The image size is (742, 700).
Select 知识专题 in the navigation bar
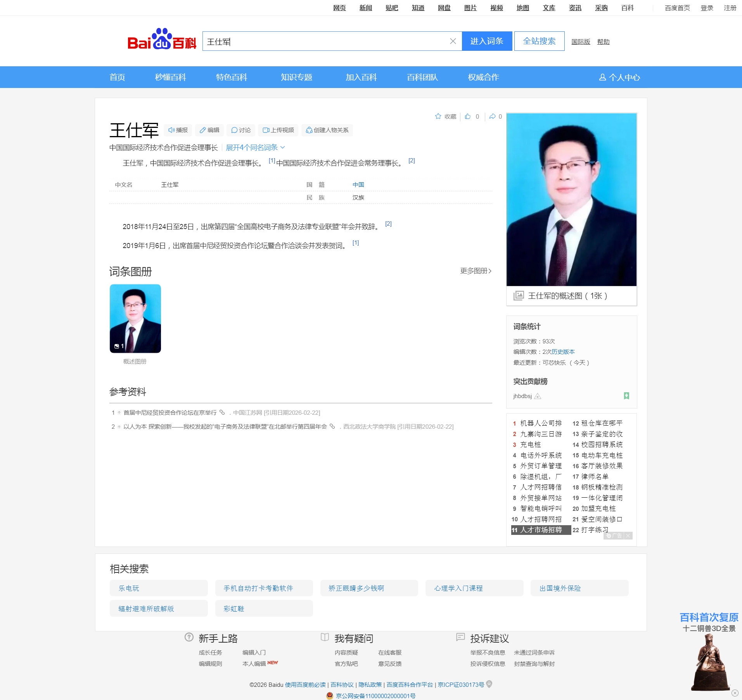(x=296, y=77)
